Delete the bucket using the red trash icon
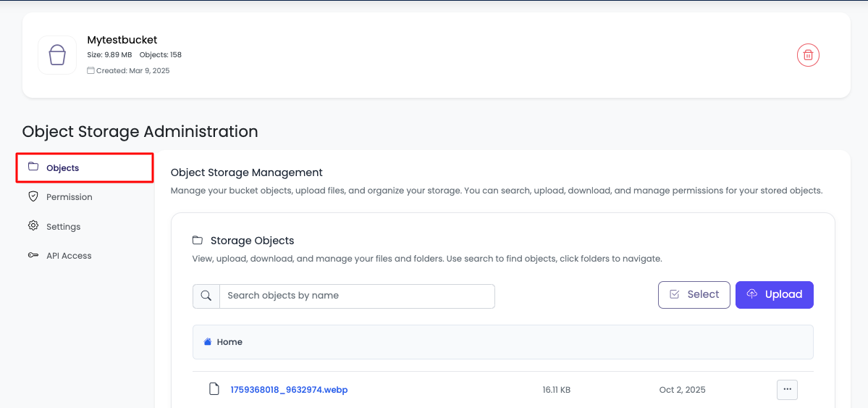868x408 pixels. (808, 55)
